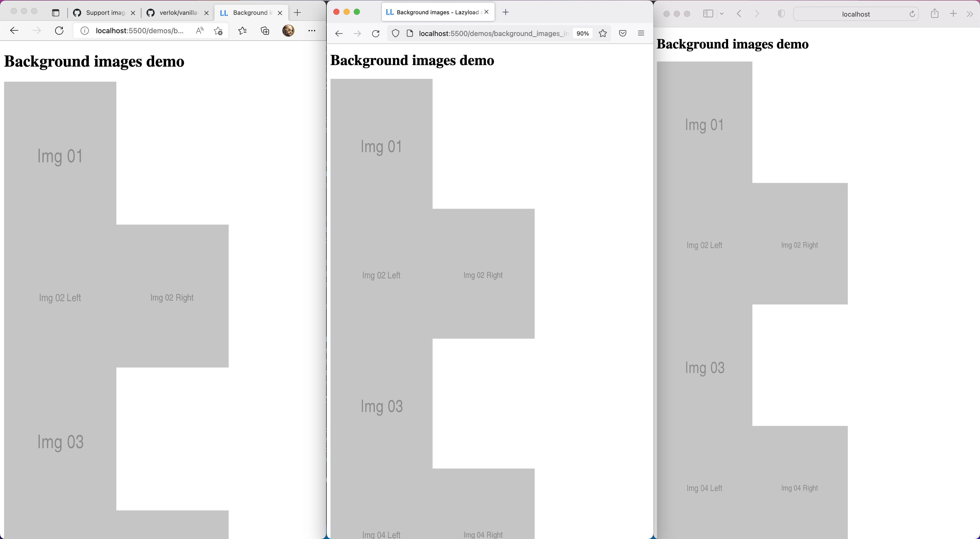
Task: Toggle Safari sidebar button
Action: tap(708, 14)
